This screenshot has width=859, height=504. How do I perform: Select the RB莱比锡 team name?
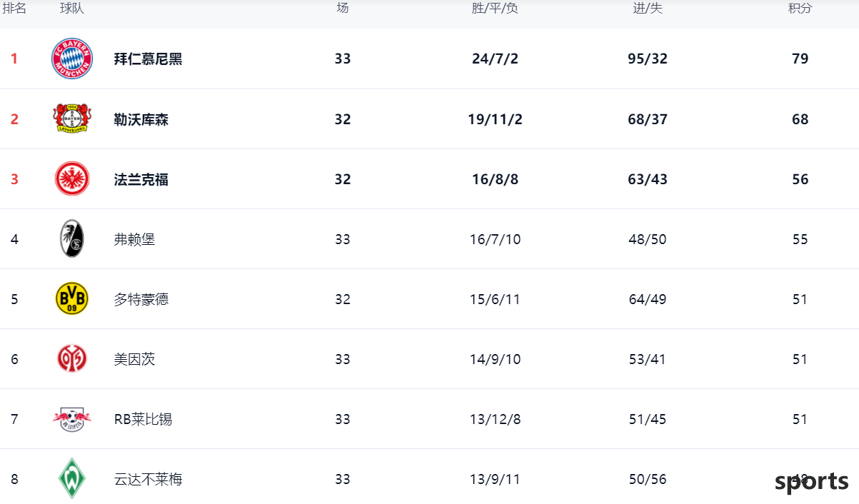pos(143,418)
